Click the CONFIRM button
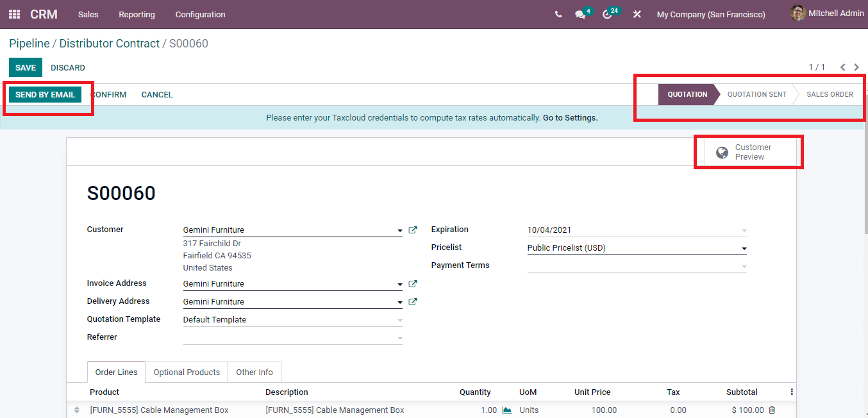This screenshot has width=868, height=418. coord(109,94)
